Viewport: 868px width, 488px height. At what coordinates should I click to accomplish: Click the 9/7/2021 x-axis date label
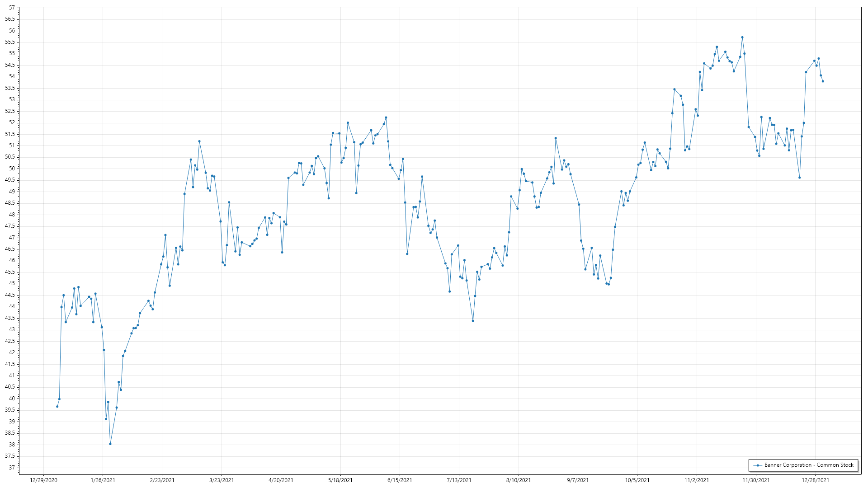point(578,480)
